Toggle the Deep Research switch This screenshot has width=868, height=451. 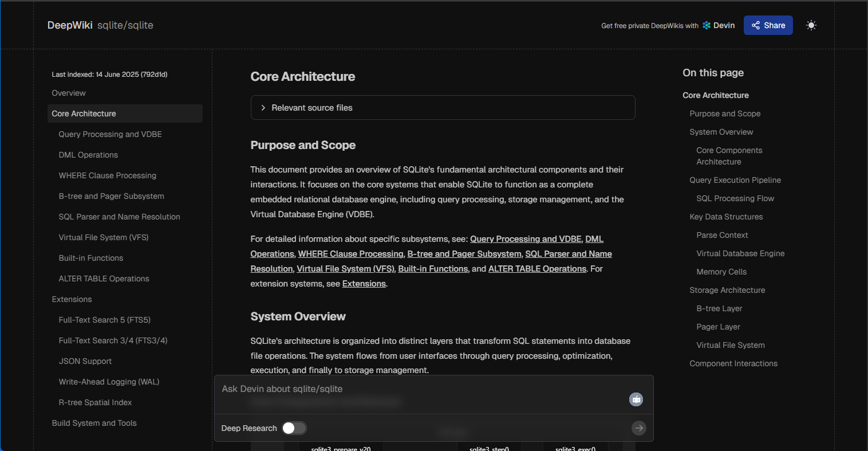tap(294, 428)
